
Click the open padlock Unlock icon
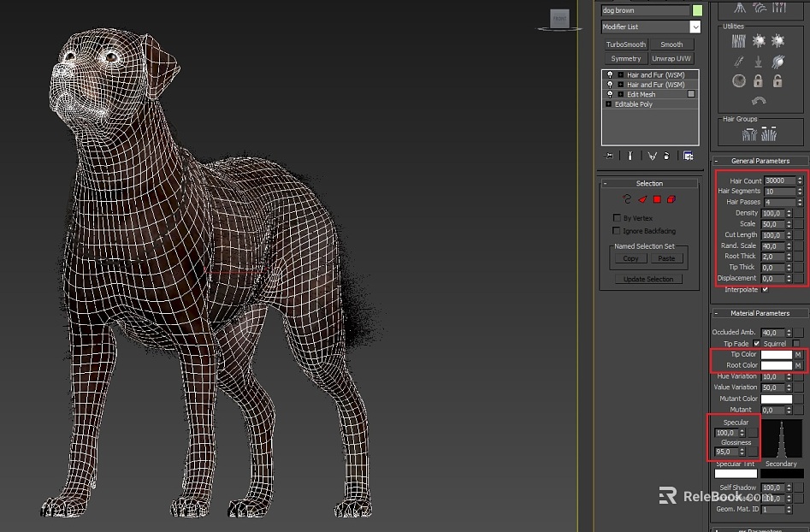coord(777,80)
